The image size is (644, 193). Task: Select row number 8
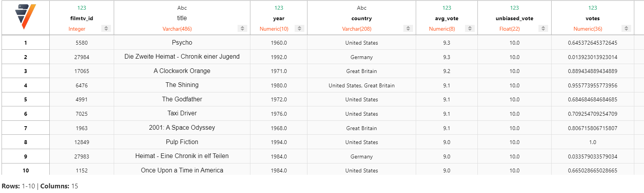click(26, 142)
